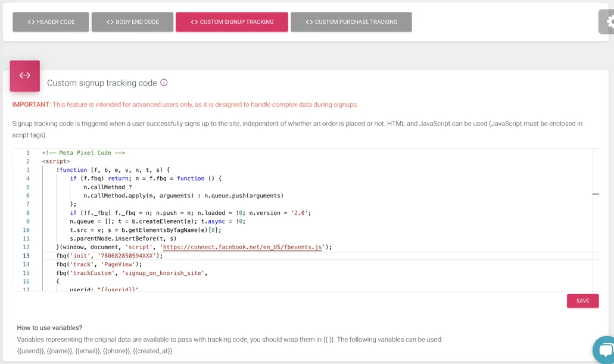This screenshot has height=364, width=614.
Task: Go to Custom Purchase Tracking tab
Action: point(351,22)
